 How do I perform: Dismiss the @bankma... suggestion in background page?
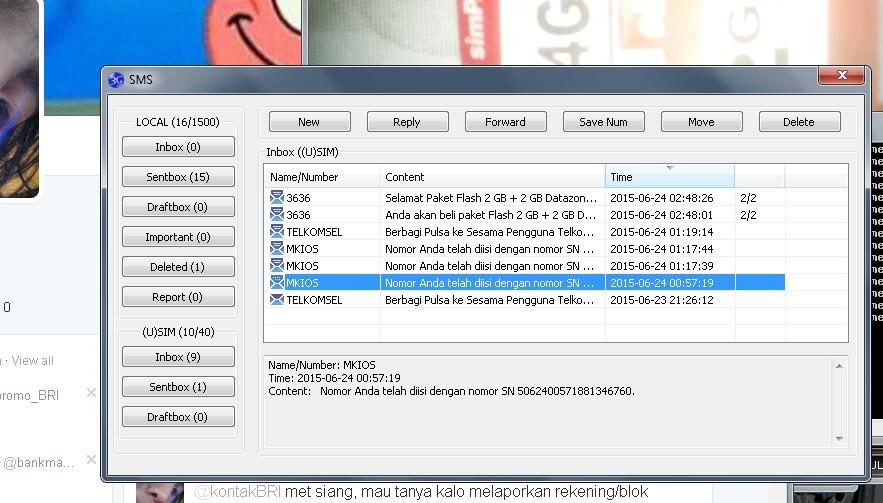(x=91, y=460)
